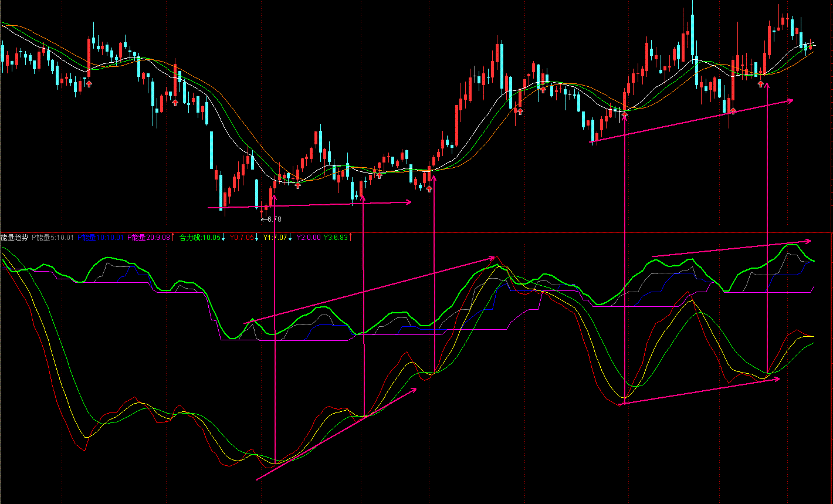Select the blue P能量10:10.01 value

click(x=101, y=238)
